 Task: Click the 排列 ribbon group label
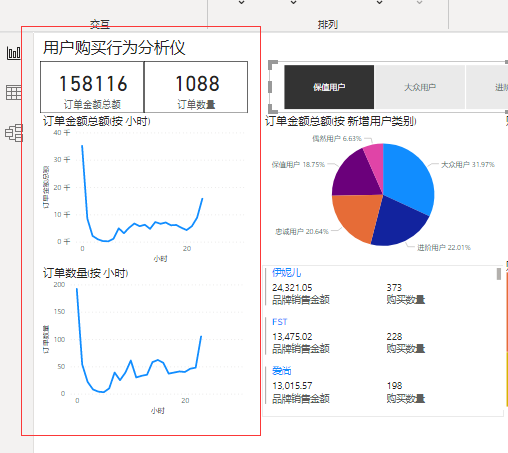coord(328,24)
